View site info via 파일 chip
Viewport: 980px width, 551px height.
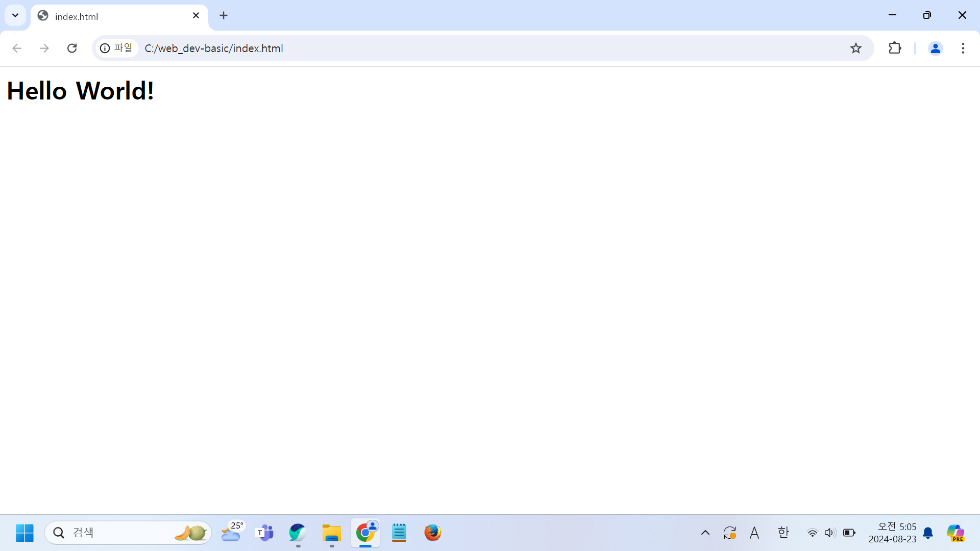click(116, 48)
